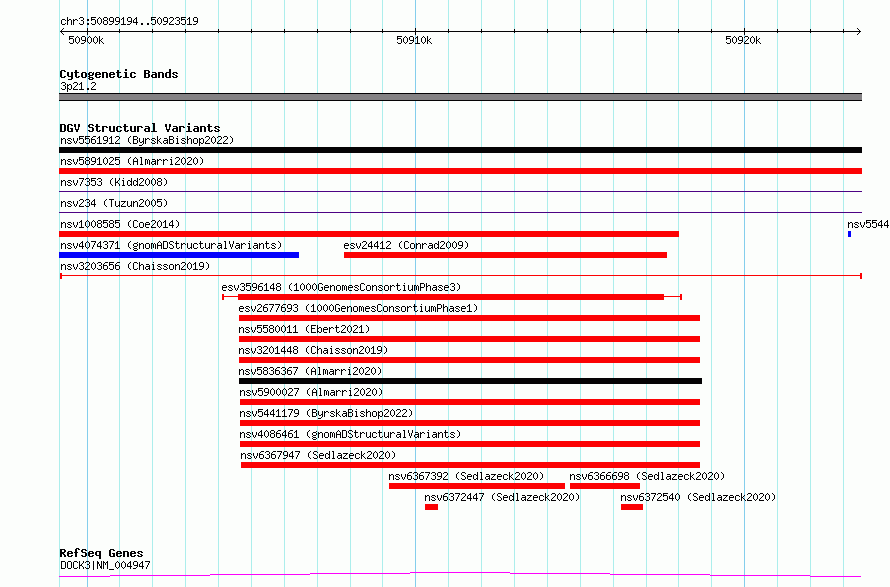Click the nsv5561912 (ByrskaBishop2022) variant label

147,140
